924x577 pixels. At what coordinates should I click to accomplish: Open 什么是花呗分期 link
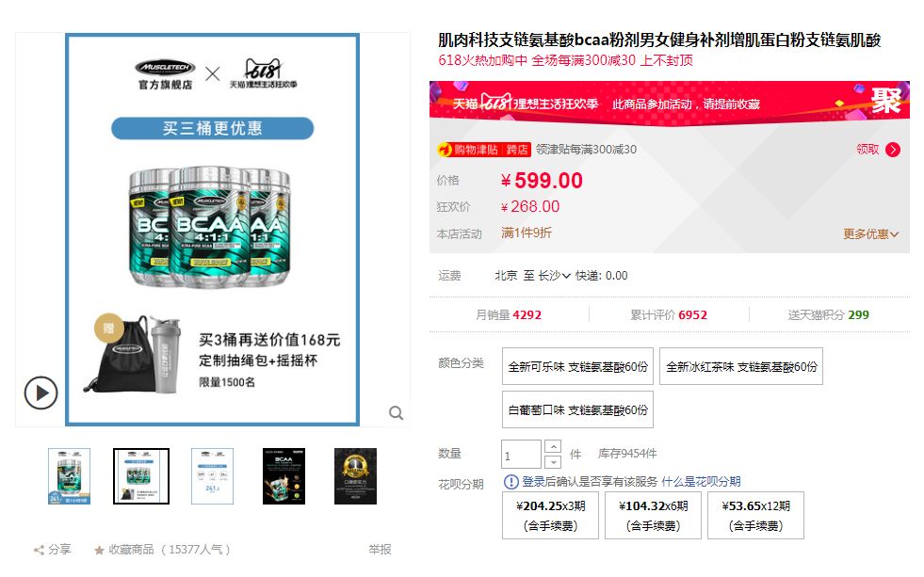pos(701,482)
